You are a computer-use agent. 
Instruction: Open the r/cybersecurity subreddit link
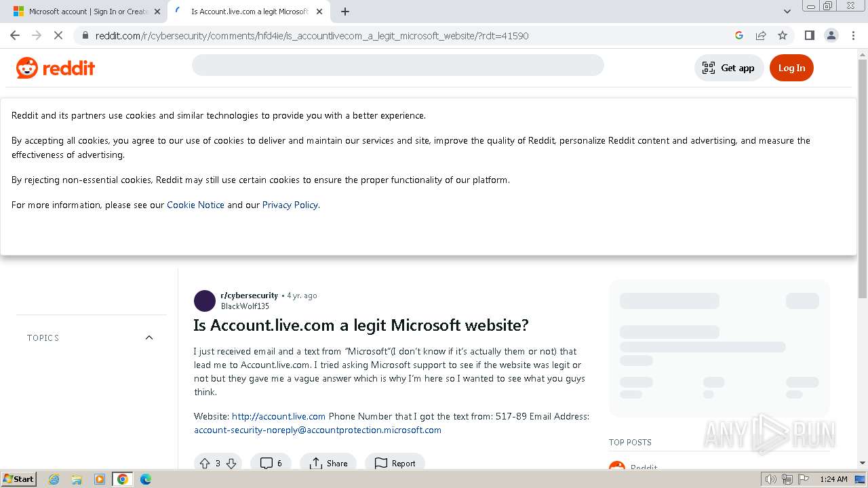249,296
